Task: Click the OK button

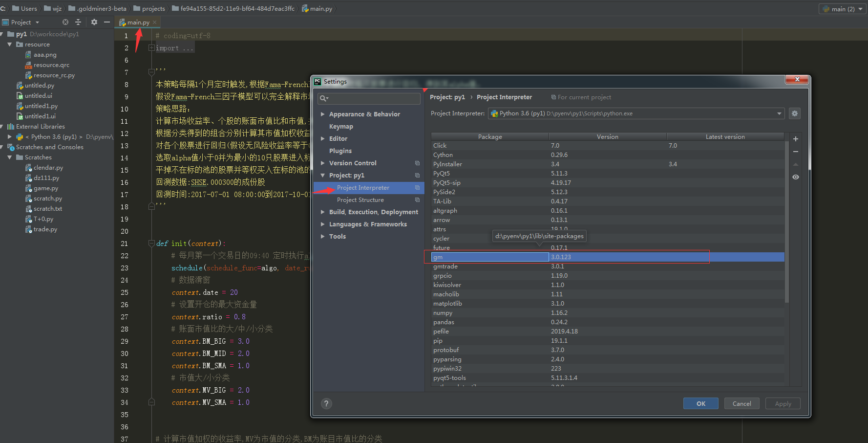Action: [700, 403]
